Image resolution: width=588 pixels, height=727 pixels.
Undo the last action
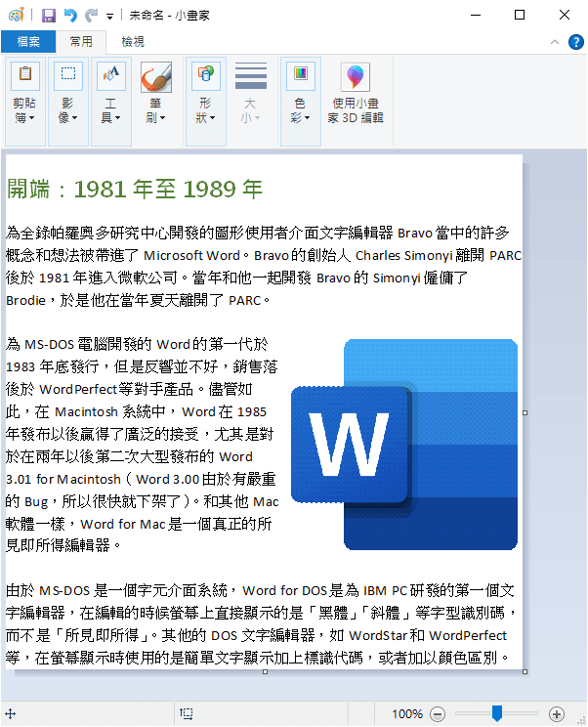[x=70, y=16]
